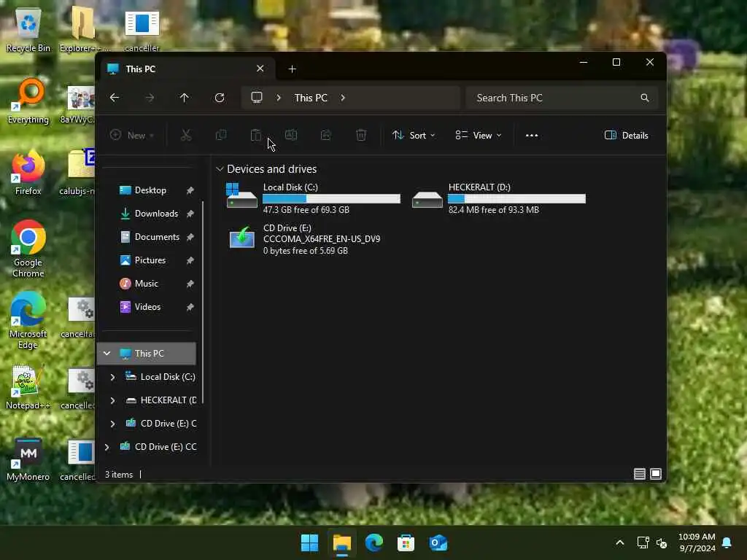Click HECKERALT (D:) usage bar
Screen dimensions: 747x560
[x=517, y=198]
